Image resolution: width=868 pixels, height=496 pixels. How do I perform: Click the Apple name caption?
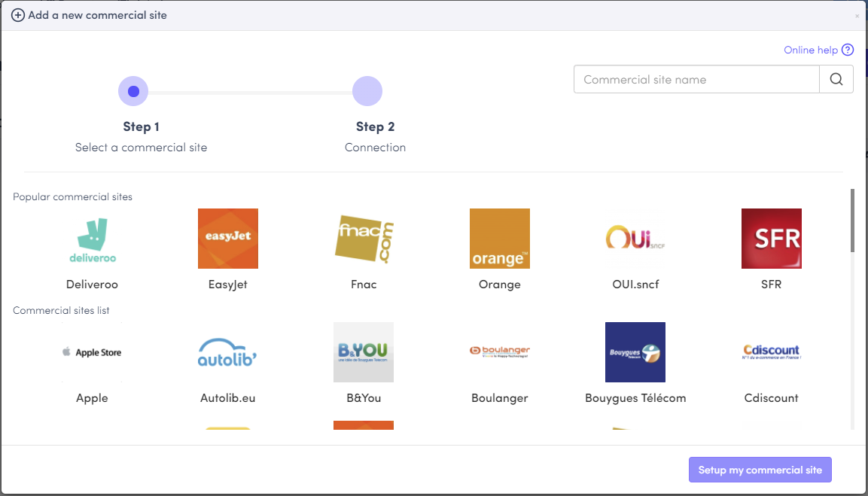pos(92,398)
